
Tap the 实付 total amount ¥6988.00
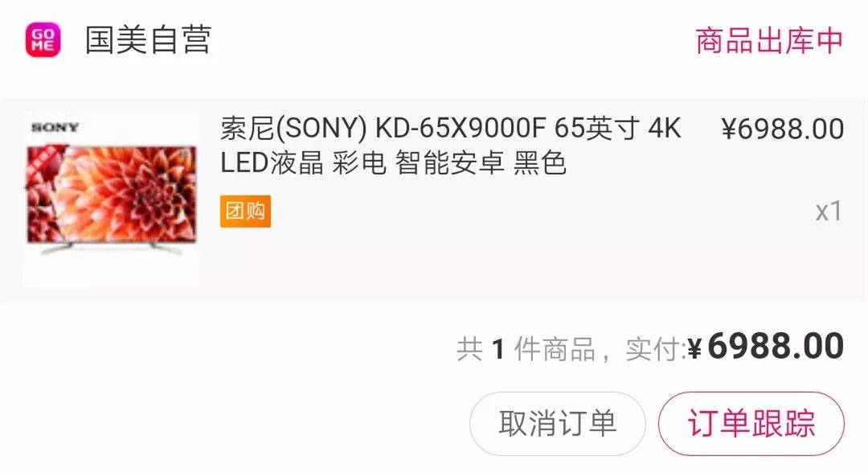[x=765, y=347]
